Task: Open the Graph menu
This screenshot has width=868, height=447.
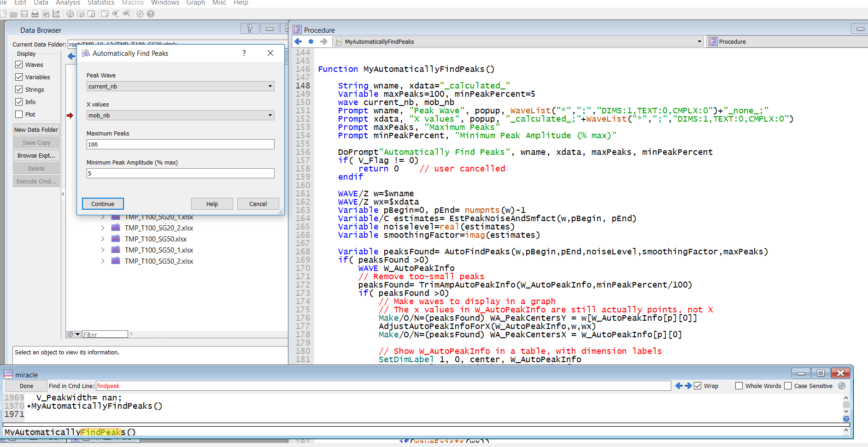Action: click(x=195, y=3)
